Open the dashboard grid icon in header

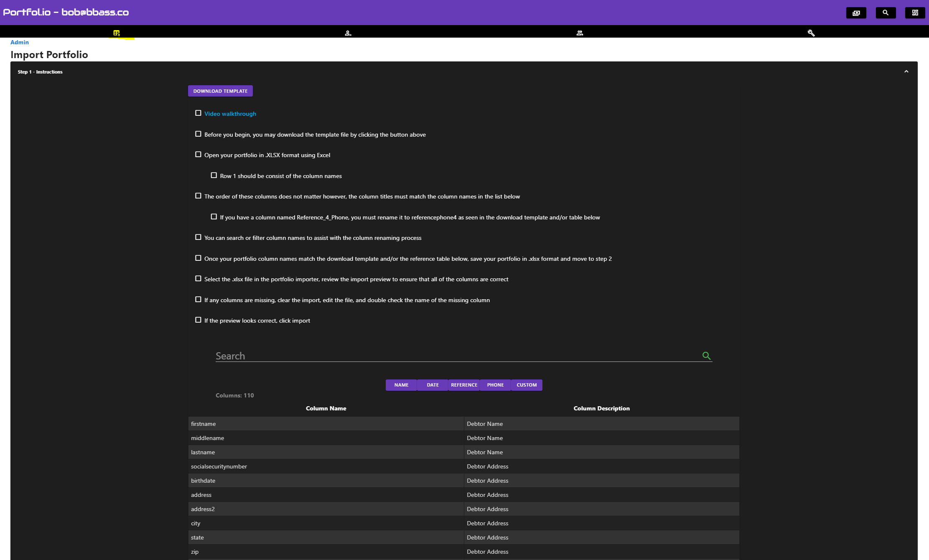915,13
